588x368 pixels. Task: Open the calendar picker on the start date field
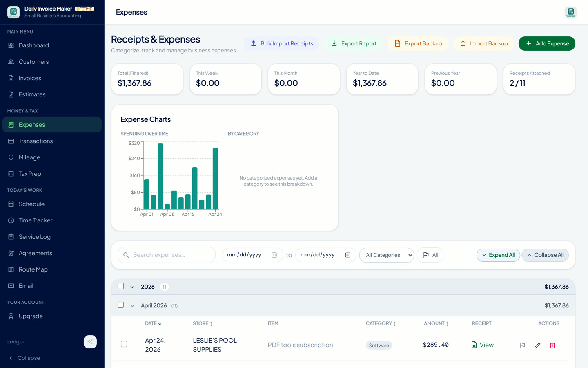click(274, 255)
